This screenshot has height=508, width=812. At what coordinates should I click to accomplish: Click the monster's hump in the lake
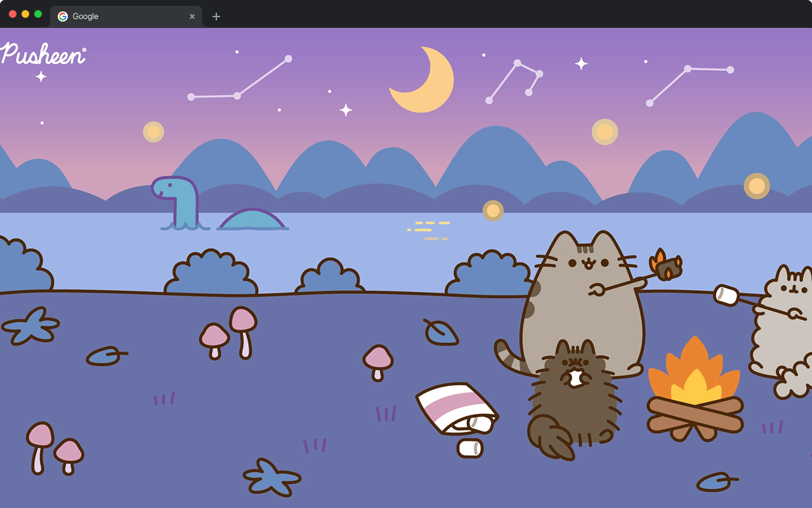coord(252,220)
